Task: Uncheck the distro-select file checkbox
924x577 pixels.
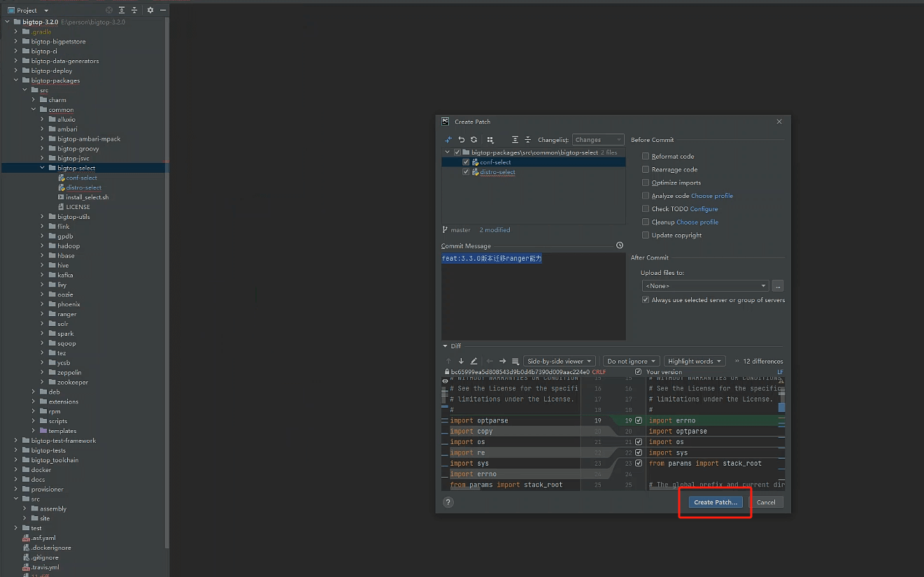Action: tap(466, 171)
